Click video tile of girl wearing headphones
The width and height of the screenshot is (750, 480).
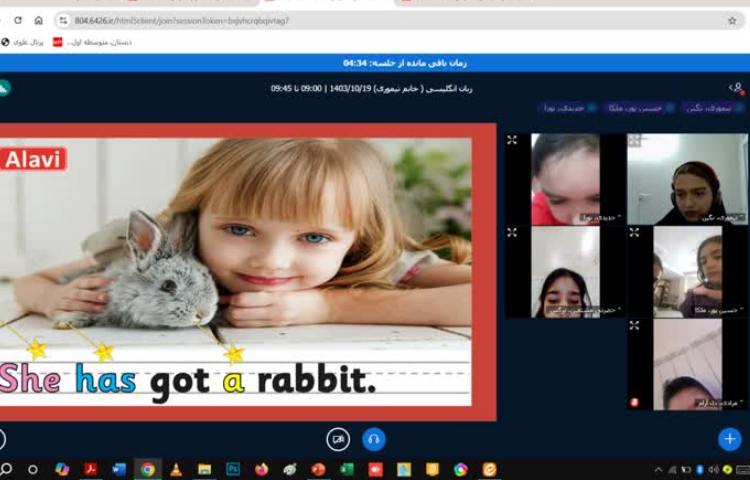click(688, 179)
